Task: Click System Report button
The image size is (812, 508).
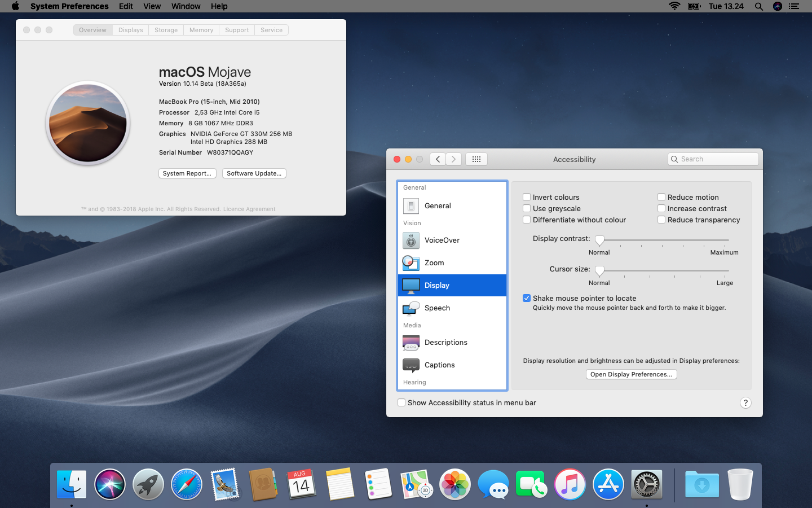Action: (x=187, y=173)
